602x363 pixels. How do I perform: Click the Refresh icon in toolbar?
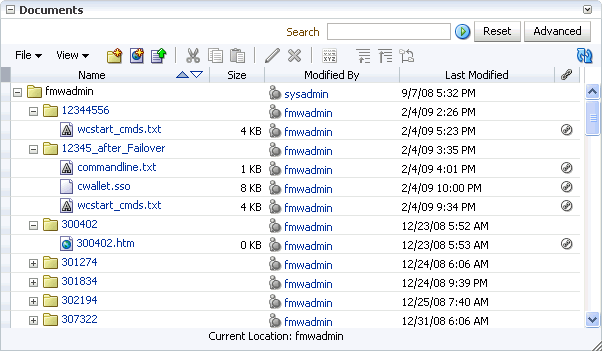[585, 56]
